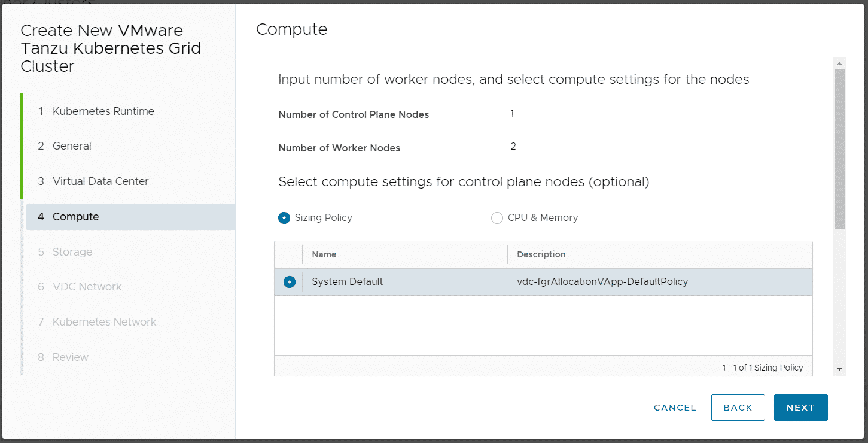Focus the Number of Worker Nodes field
This screenshot has width=868, height=443.
[x=525, y=147]
